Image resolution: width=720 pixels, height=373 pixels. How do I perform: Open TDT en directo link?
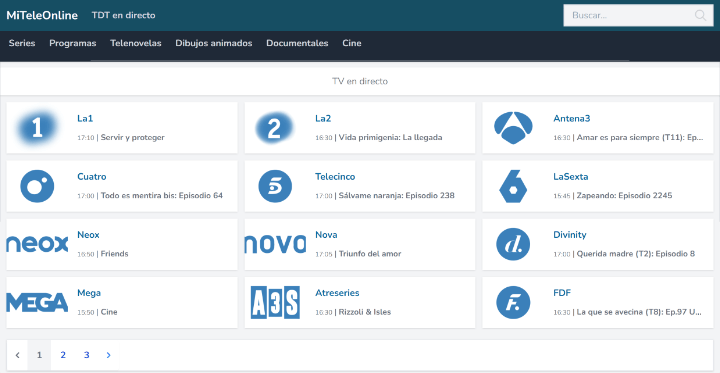(124, 16)
